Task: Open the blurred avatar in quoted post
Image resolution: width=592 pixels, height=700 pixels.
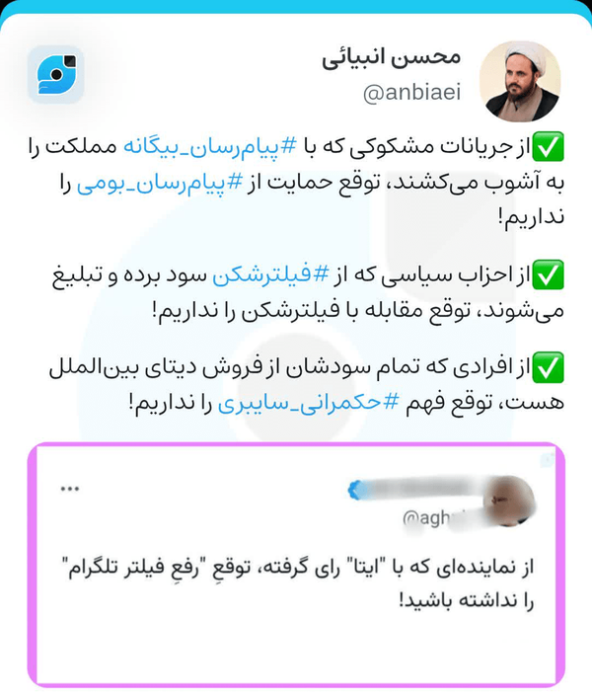Action: point(508,501)
